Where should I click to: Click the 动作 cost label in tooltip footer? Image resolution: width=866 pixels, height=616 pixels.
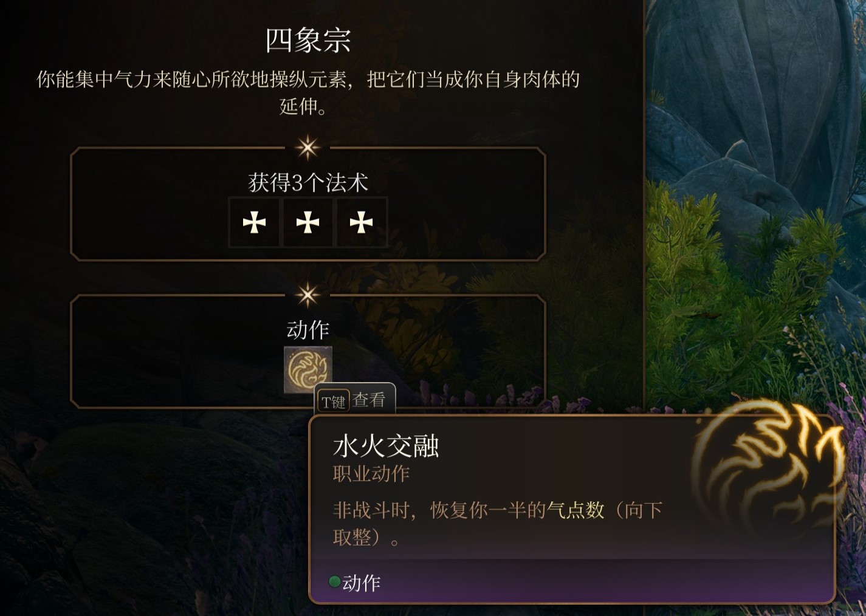[362, 583]
